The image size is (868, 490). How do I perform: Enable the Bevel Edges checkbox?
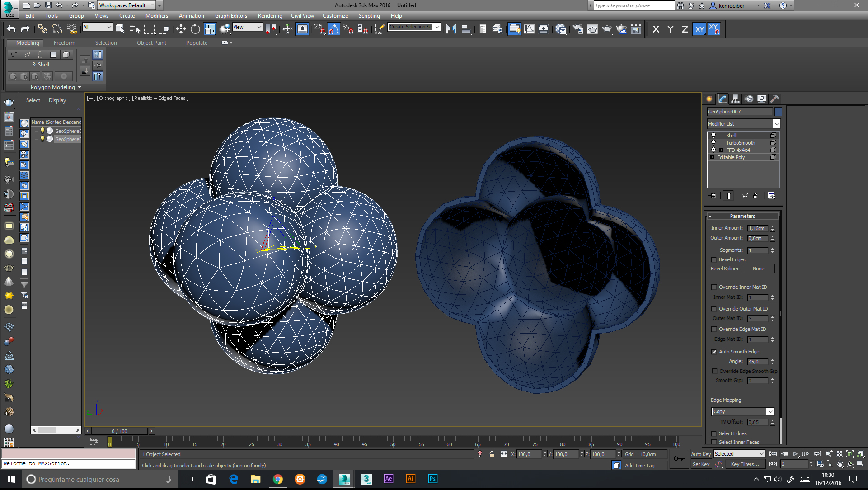point(714,259)
